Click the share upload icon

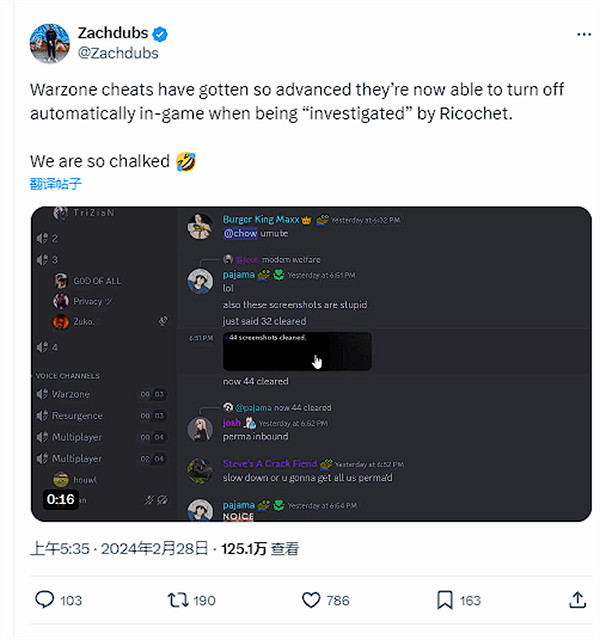(578, 600)
